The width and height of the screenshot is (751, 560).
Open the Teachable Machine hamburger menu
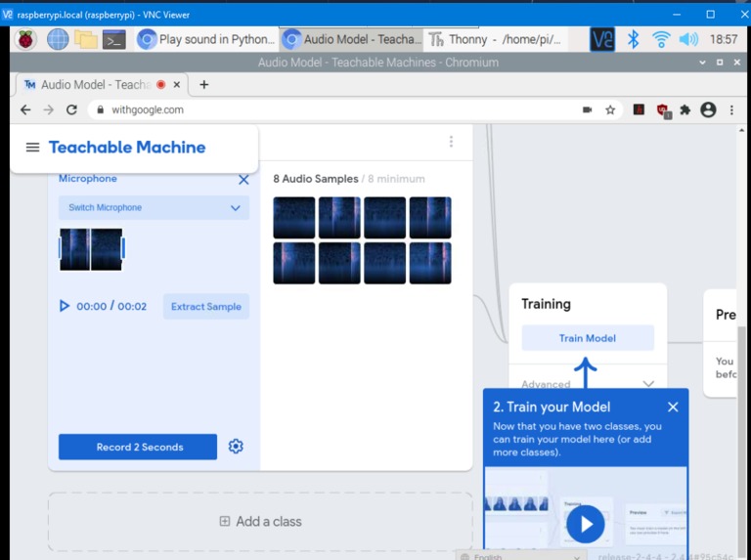32,148
